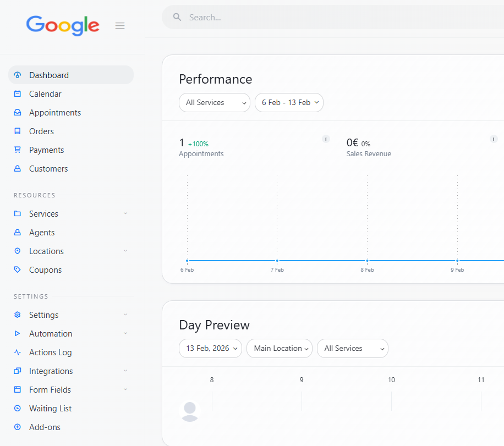Screen dimensions: 504x446
Task: Click the hamburger menu icon beside logo
Action: pyautogui.click(x=119, y=26)
